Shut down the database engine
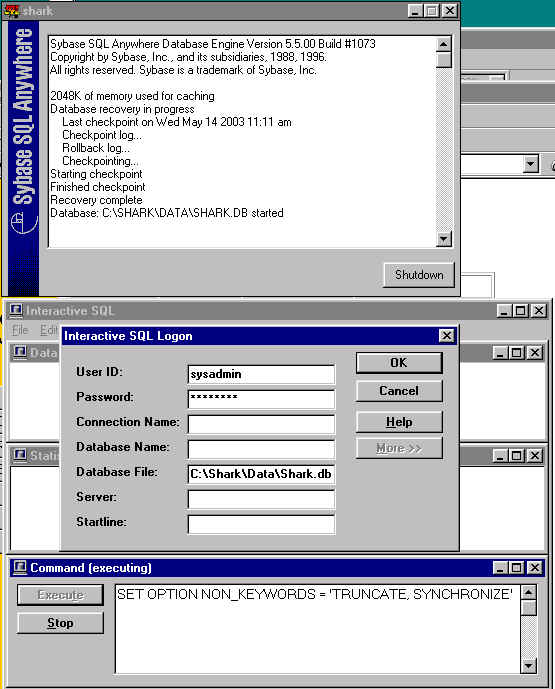This screenshot has height=689, width=555. tap(419, 275)
